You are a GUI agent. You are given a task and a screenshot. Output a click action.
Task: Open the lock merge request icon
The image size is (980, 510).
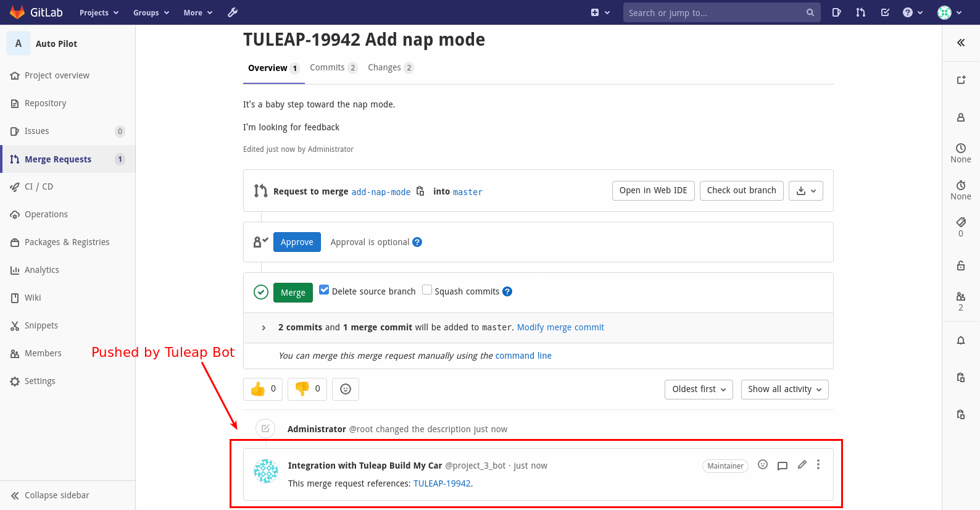pyautogui.click(x=961, y=265)
